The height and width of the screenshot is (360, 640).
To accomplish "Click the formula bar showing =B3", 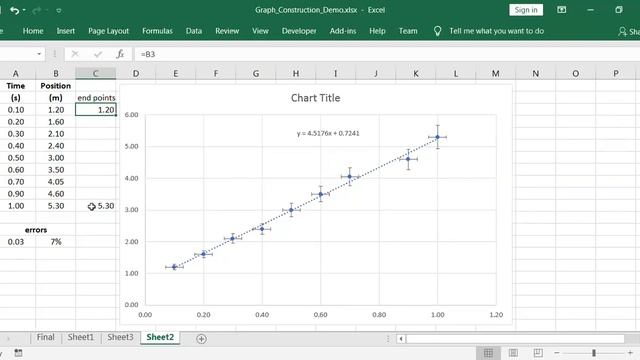I will click(387, 54).
